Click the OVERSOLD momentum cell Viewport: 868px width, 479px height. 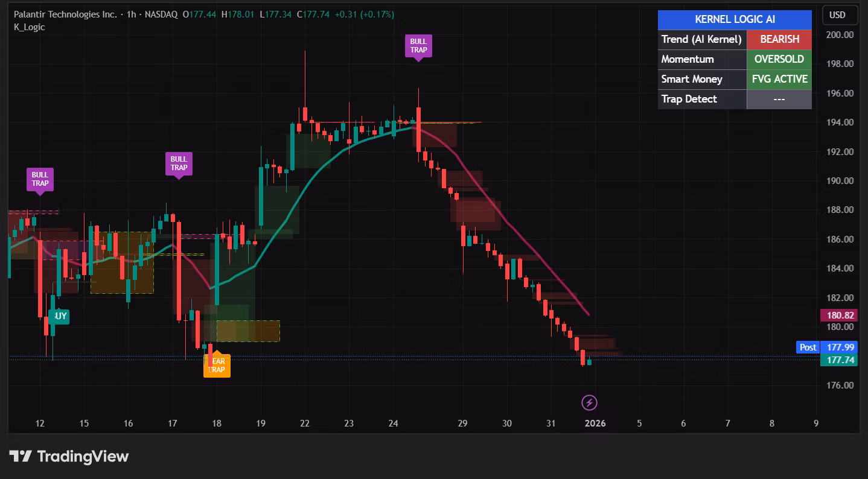(x=779, y=59)
